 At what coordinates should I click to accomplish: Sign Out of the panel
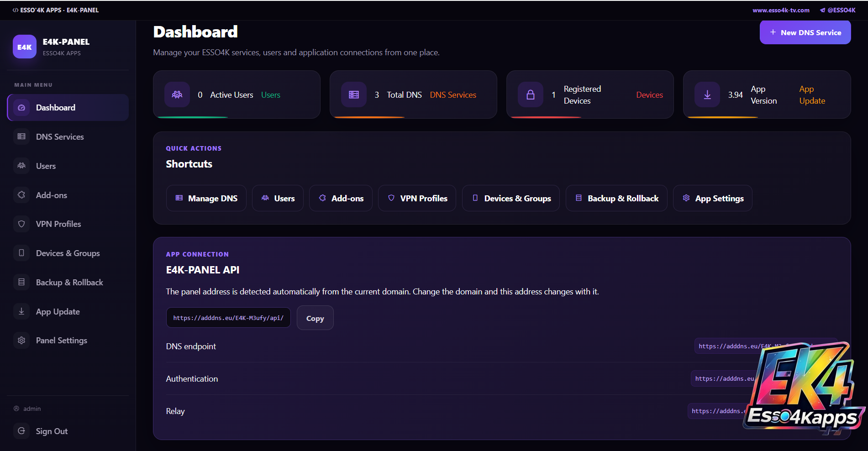pyautogui.click(x=68, y=431)
